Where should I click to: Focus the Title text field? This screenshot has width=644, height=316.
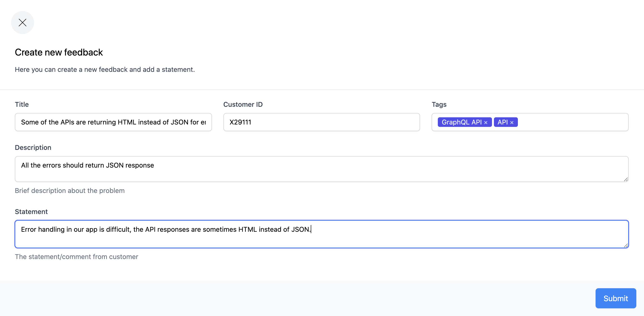(x=113, y=122)
